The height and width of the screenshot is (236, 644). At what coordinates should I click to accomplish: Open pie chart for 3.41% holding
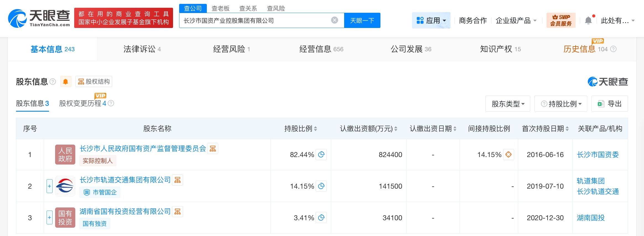point(321,218)
